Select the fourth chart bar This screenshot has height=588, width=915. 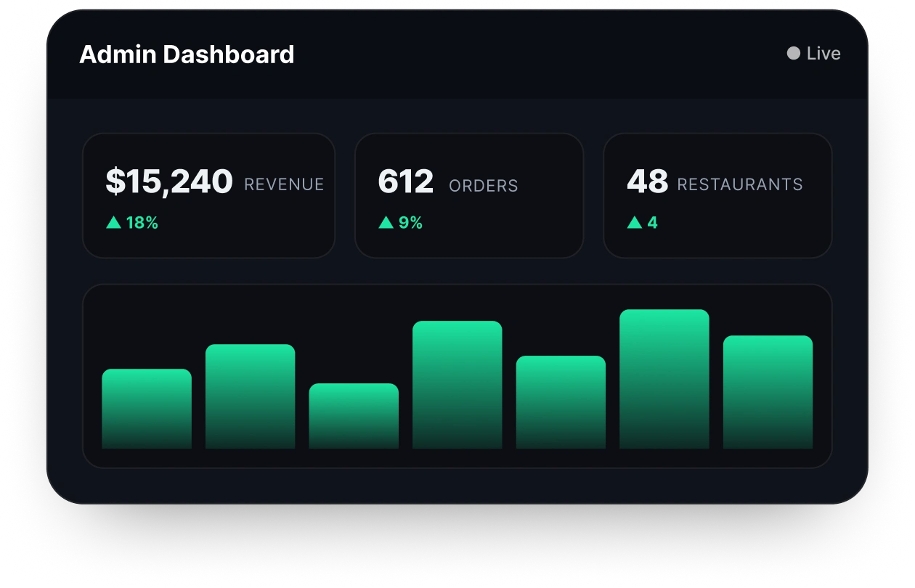457,385
